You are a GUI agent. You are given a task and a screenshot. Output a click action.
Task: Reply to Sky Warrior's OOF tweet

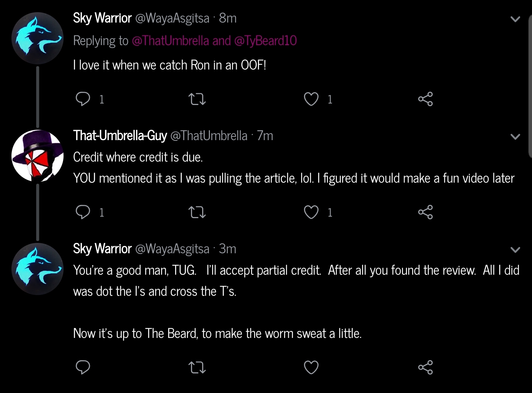83,99
